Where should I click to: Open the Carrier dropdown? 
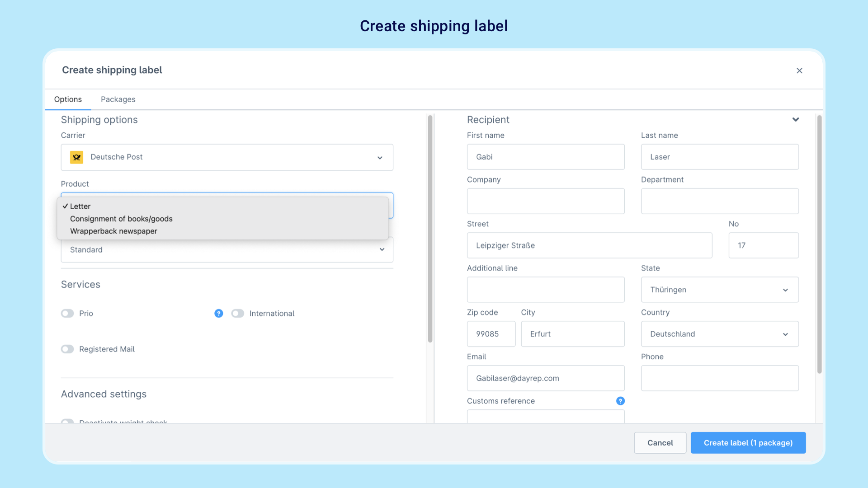coord(227,157)
